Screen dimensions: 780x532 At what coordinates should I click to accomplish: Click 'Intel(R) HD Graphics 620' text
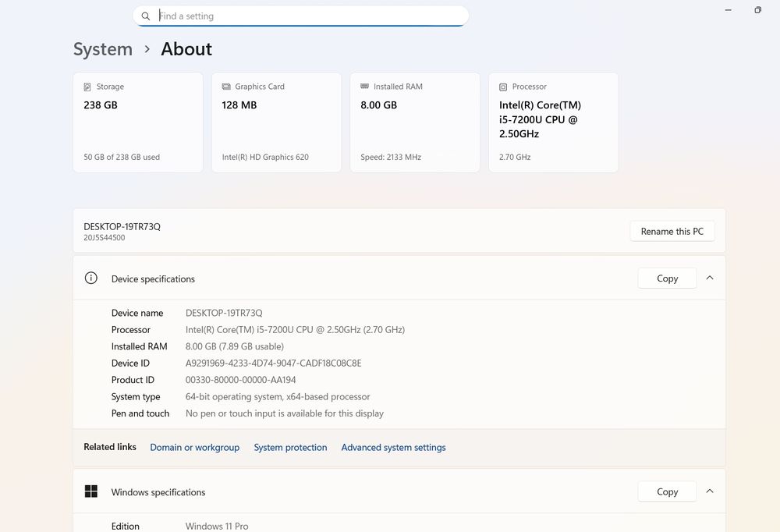point(265,158)
